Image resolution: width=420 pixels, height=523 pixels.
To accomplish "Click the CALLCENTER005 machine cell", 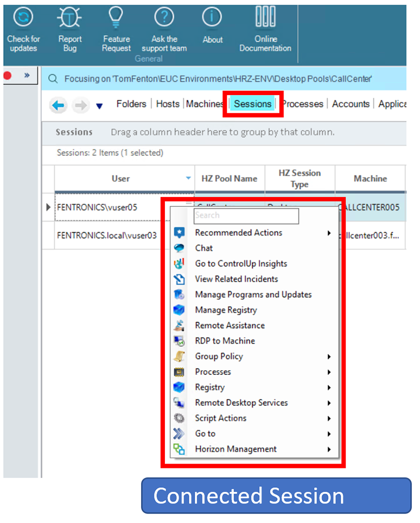I will 371,207.
